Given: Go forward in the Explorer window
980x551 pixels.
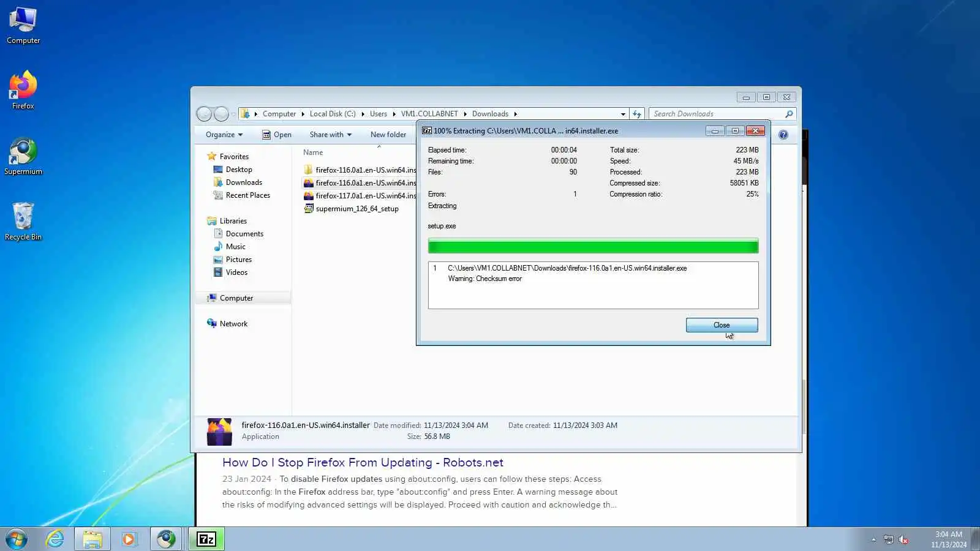Looking at the screenshot, I should point(221,114).
